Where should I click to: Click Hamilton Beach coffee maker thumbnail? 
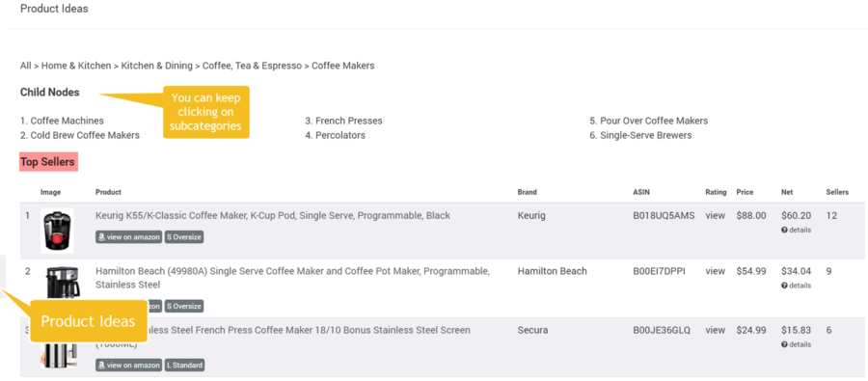click(63, 284)
